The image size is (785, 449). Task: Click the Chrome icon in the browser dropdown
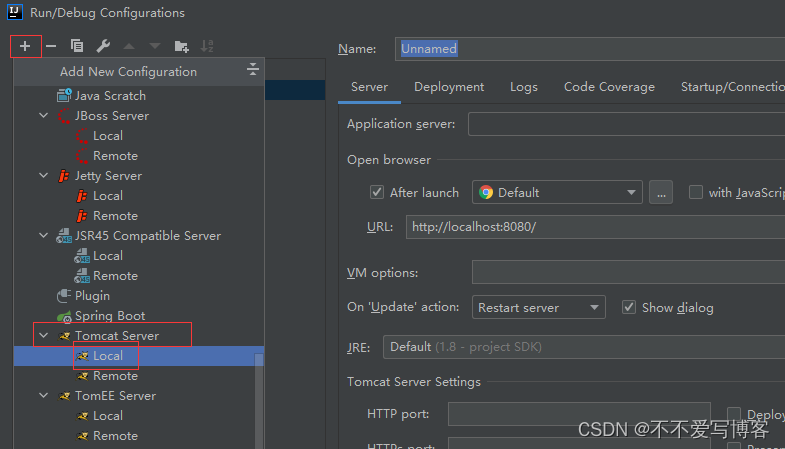tap(486, 192)
